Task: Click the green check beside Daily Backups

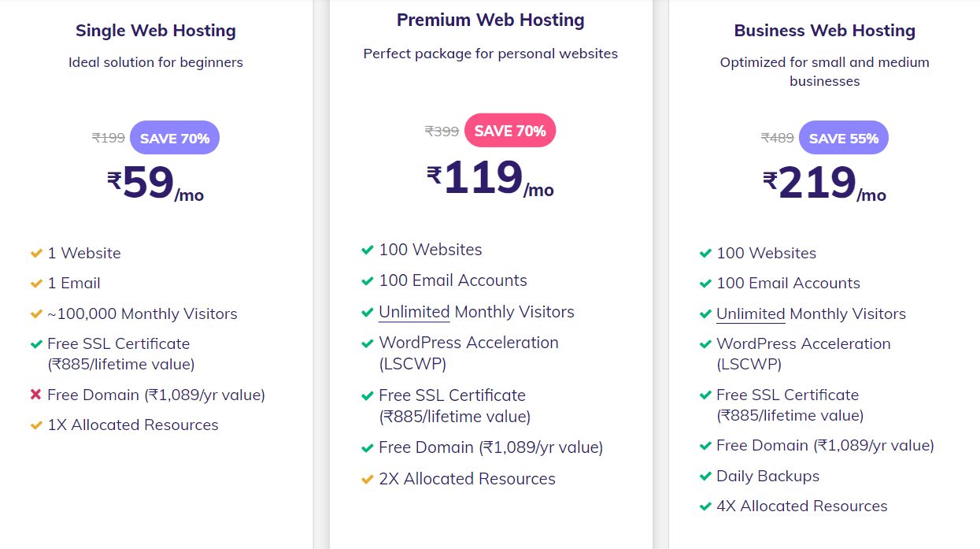Action: [705, 477]
